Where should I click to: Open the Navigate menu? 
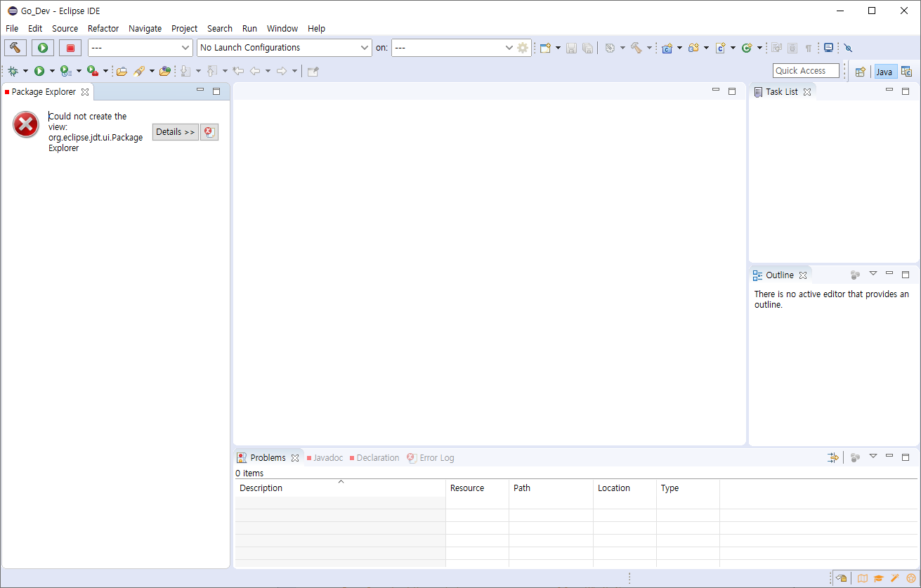tap(145, 29)
